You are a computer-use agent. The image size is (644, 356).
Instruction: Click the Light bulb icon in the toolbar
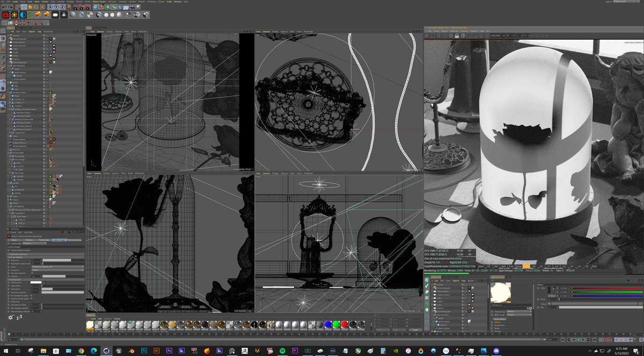[138, 7]
